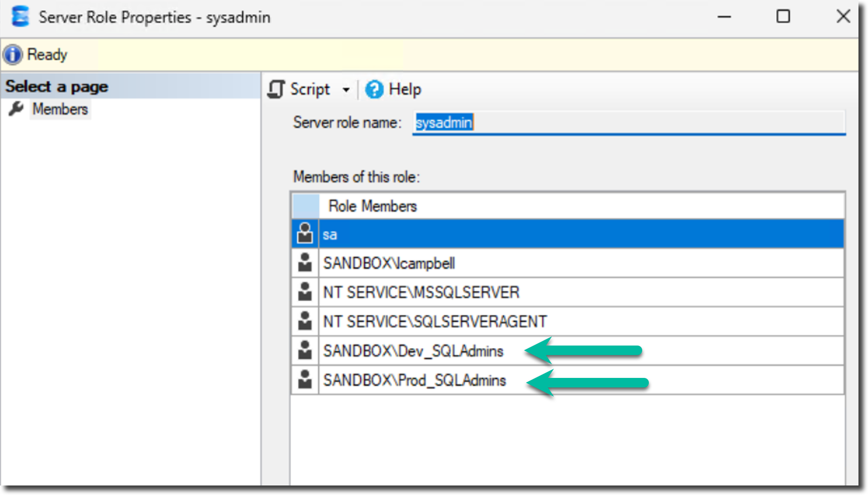868x495 pixels.
Task: Click the Server role name field
Action: coord(629,123)
